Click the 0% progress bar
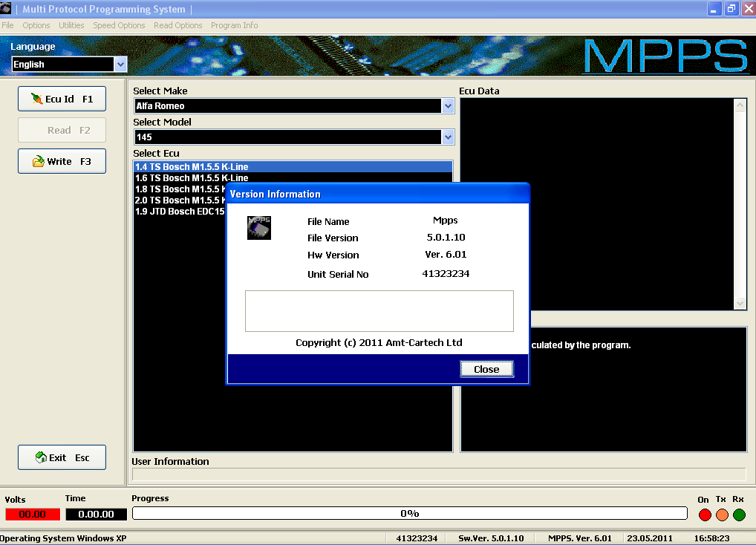 (x=409, y=513)
